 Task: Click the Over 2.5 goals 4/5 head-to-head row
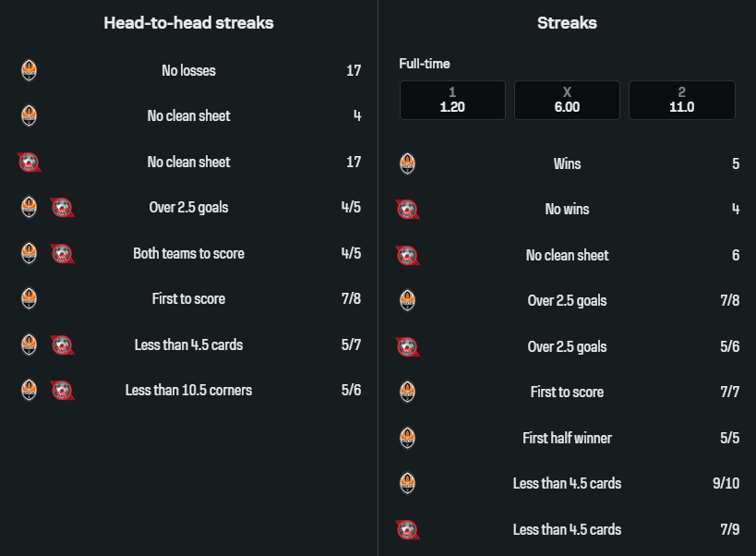[x=188, y=207]
